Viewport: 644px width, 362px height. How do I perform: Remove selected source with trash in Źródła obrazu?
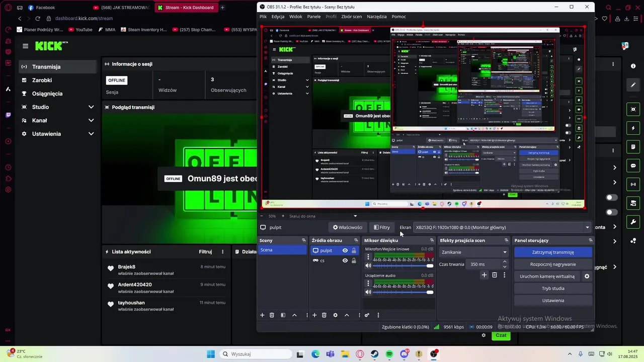(x=324, y=315)
